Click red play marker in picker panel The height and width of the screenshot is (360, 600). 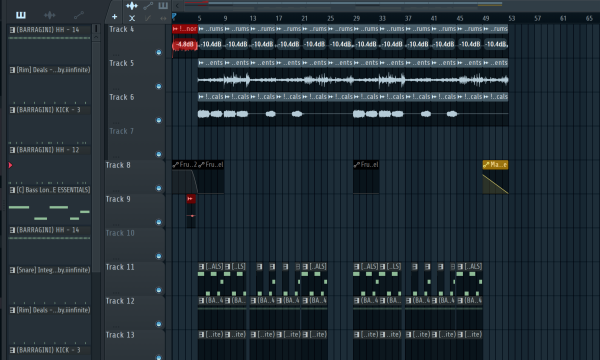click(10, 165)
